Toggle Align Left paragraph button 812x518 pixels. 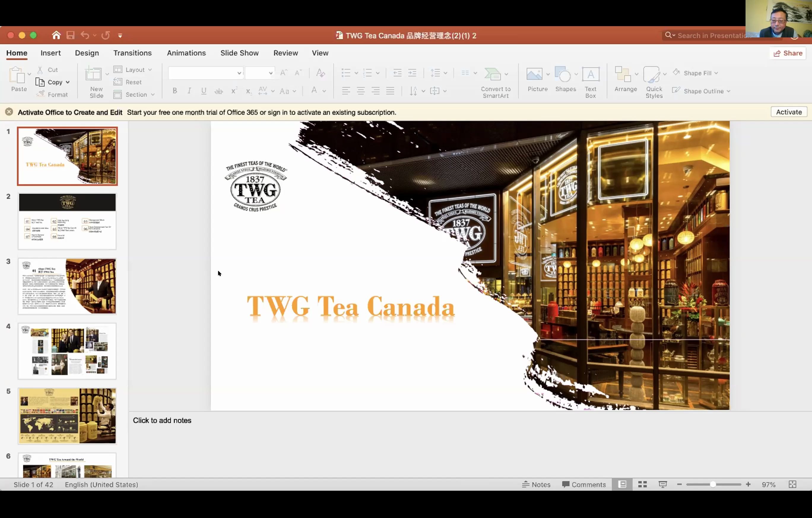(346, 91)
